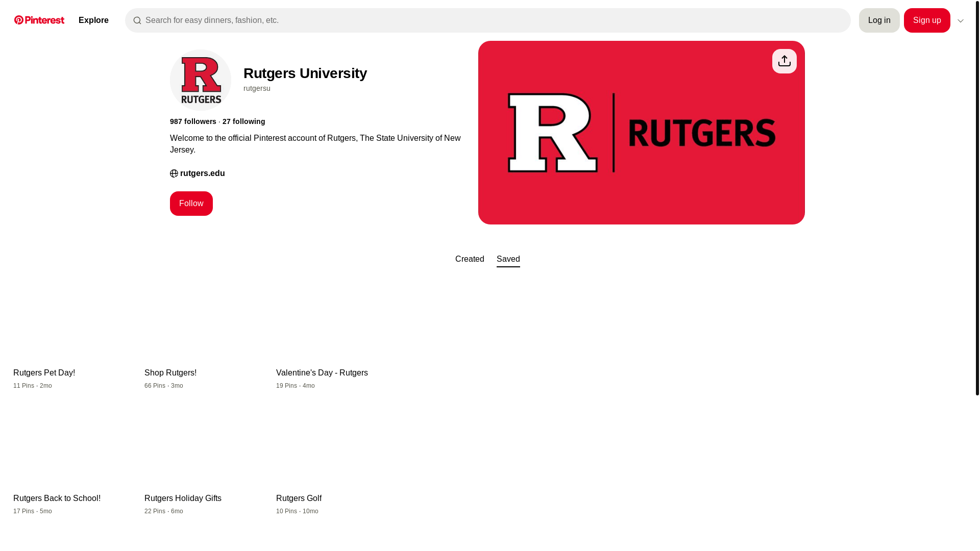Open the Rutgers Holiday Gifts board
The image size is (980, 551).
[x=204, y=462]
